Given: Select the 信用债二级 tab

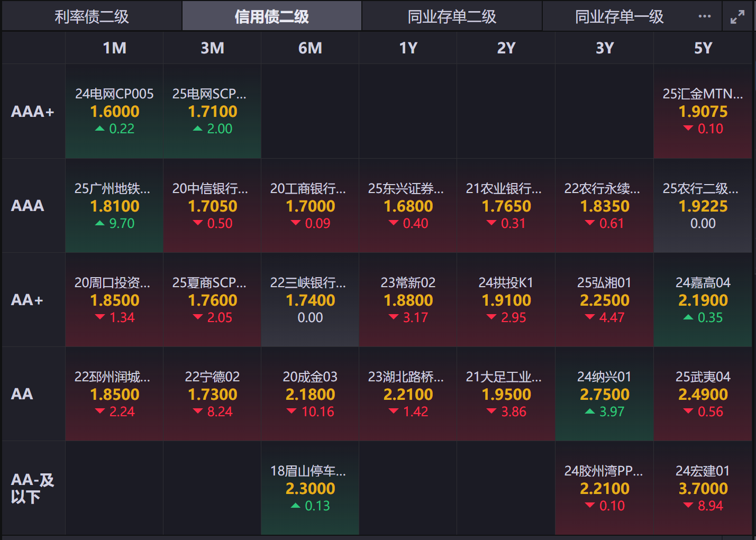Looking at the screenshot, I should (x=272, y=16).
